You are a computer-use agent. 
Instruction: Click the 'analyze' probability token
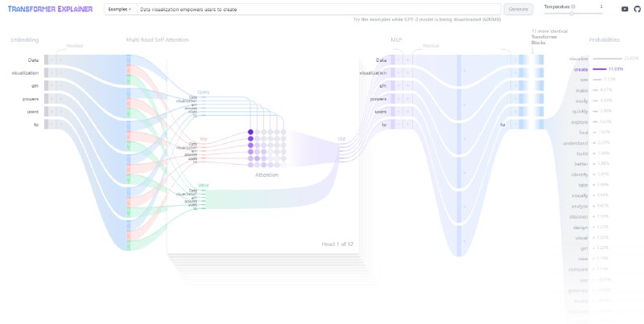pyautogui.click(x=580, y=207)
